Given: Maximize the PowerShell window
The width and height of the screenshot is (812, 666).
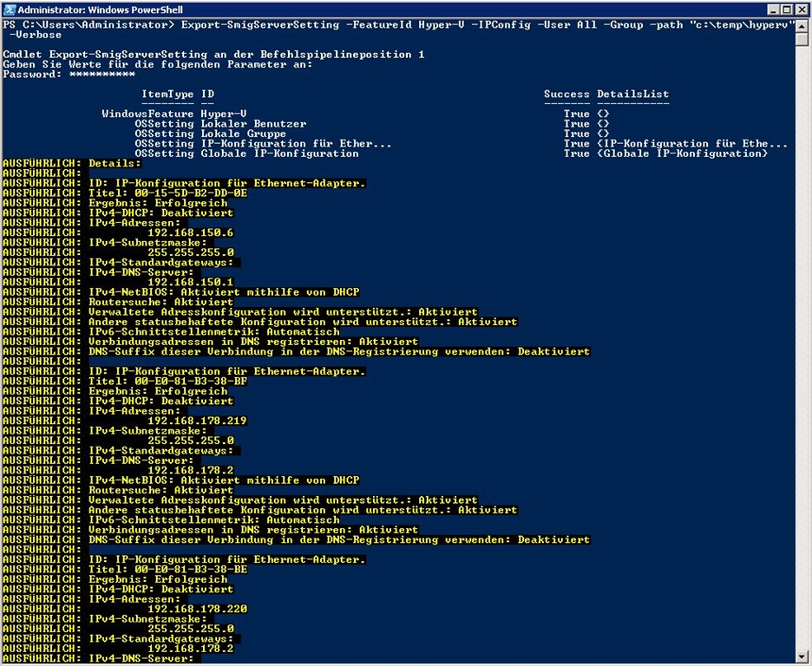Looking at the screenshot, I should pyautogui.click(x=786, y=10).
